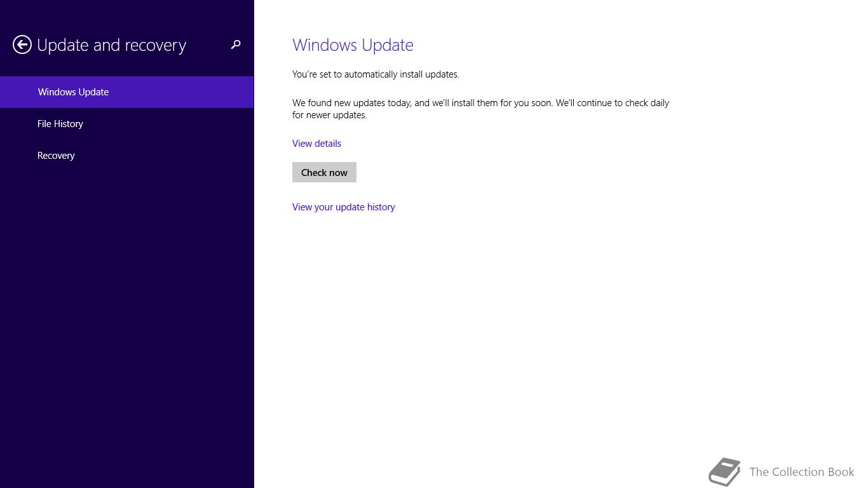
Task: Go back using the circled arrow icon
Action: (22, 44)
